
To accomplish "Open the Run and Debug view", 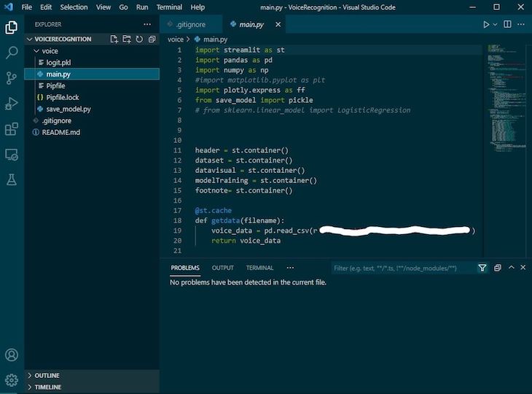I will [x=12, y=104].
